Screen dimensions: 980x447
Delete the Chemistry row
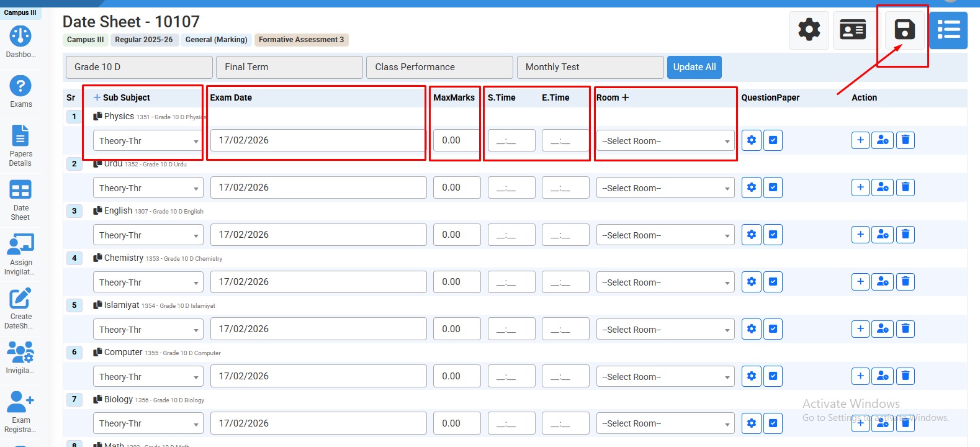(x=906, y=282)
